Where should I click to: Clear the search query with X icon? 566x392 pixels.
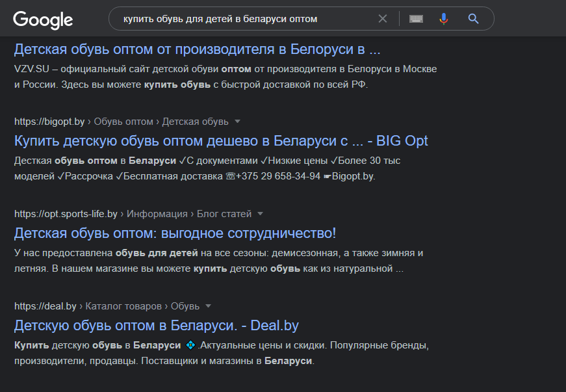click(x=383, y=18)
